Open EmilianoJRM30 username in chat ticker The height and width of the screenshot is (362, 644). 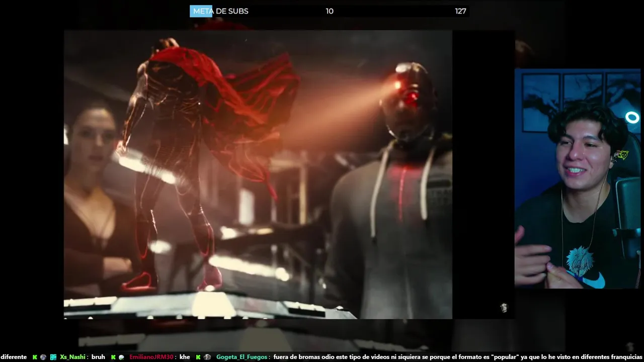coord(151,357)
